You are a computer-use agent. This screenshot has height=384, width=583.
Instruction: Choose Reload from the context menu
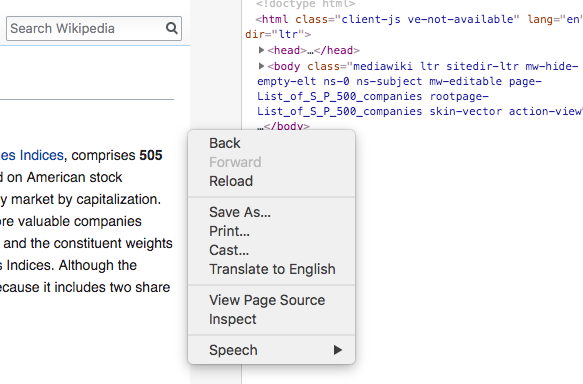[231, 181]
